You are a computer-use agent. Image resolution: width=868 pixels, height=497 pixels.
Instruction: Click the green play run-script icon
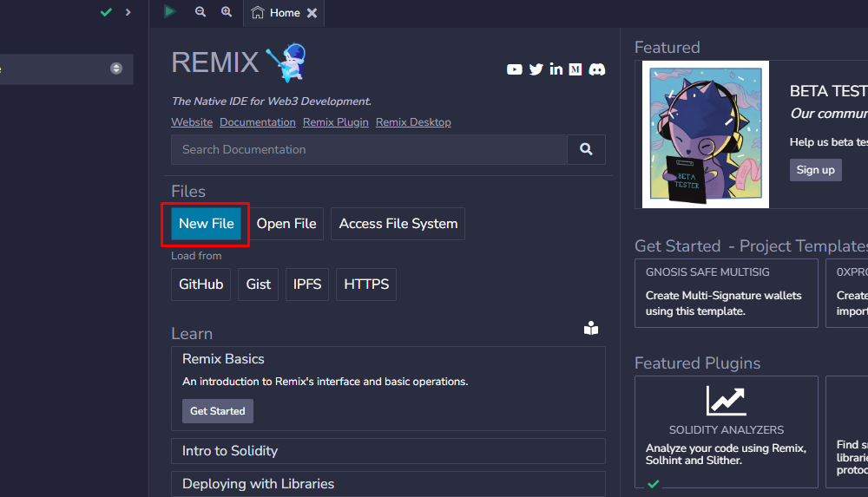coord(169,11)
